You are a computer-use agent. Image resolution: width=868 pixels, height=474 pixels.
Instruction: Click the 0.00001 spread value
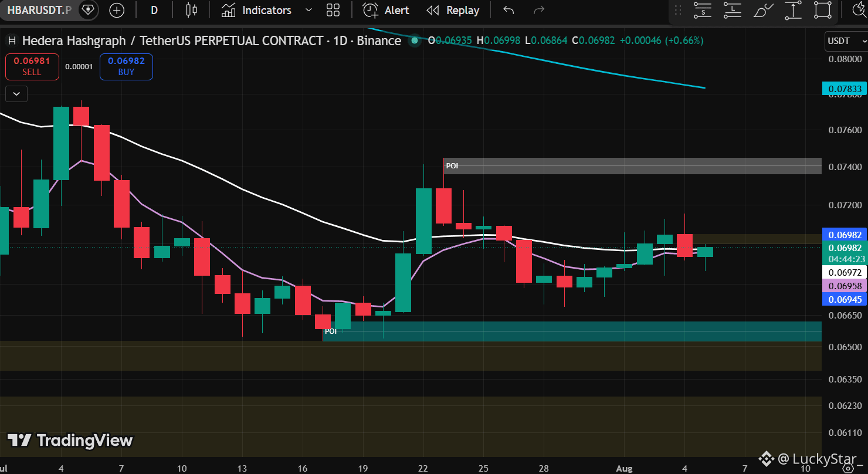[x=79, y=67]
